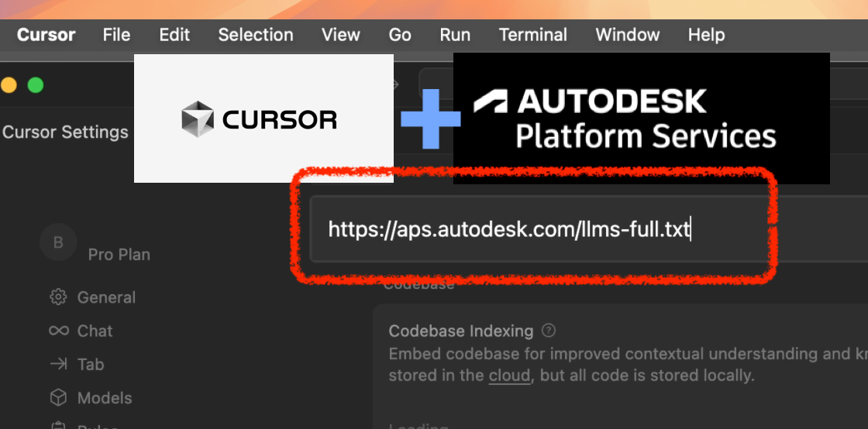Click the Models cube icon
This screenshot has width=868, height=429.
pos(58,398)
